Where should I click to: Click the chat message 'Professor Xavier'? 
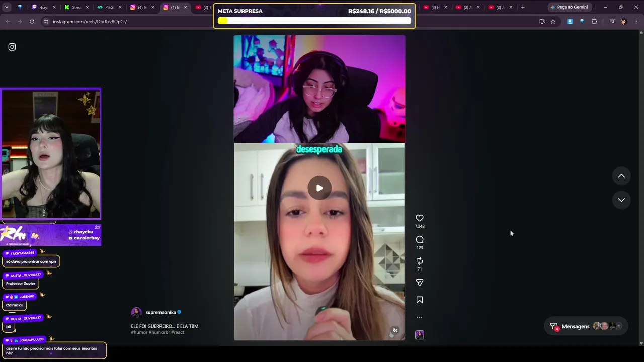[x=21, y=283]
